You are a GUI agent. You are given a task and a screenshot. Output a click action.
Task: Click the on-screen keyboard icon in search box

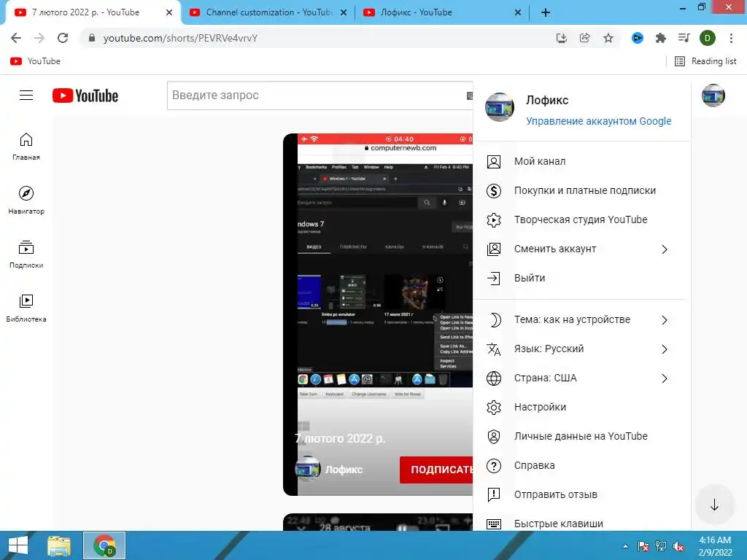point(469,96)
